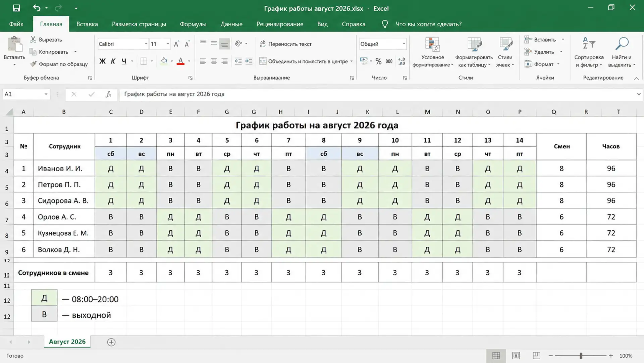Open the Общий number format dropdown
The image size is (644, 363).
[x=404, y=44]
